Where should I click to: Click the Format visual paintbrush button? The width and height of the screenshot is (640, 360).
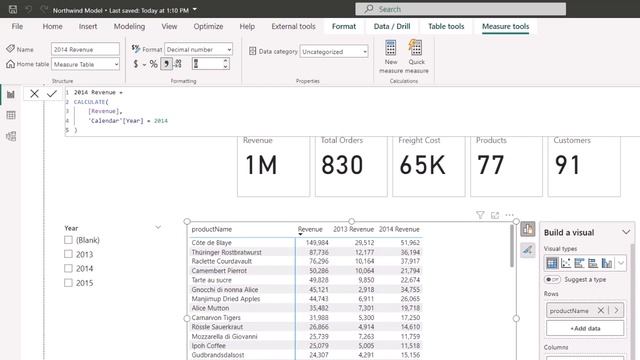tap(528, 250)
